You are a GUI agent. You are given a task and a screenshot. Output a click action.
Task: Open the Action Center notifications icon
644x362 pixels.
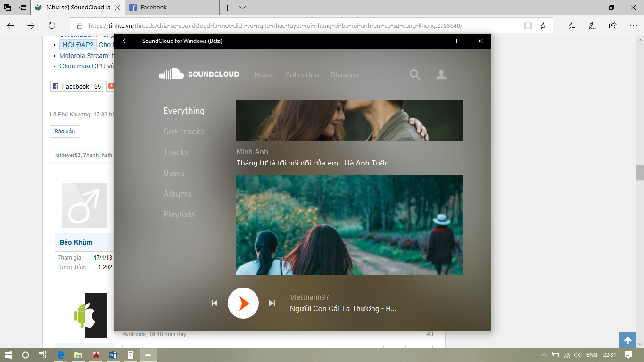(x=628, y=355)
